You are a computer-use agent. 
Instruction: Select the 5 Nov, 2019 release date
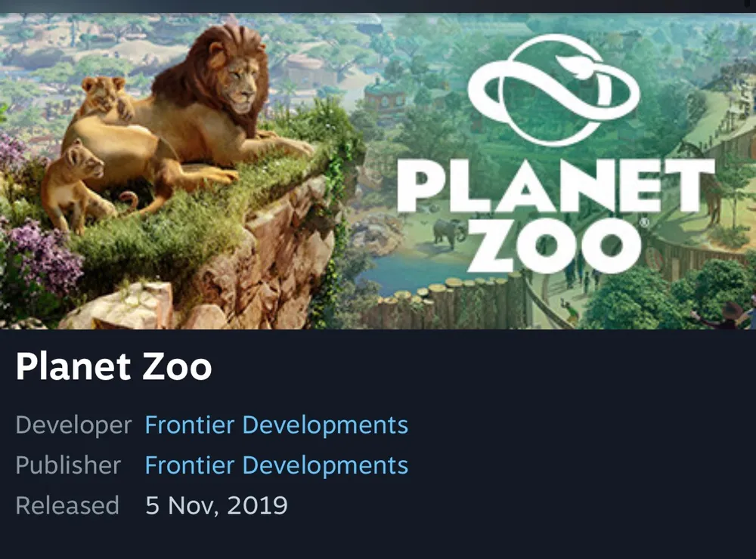coord(216,505)
